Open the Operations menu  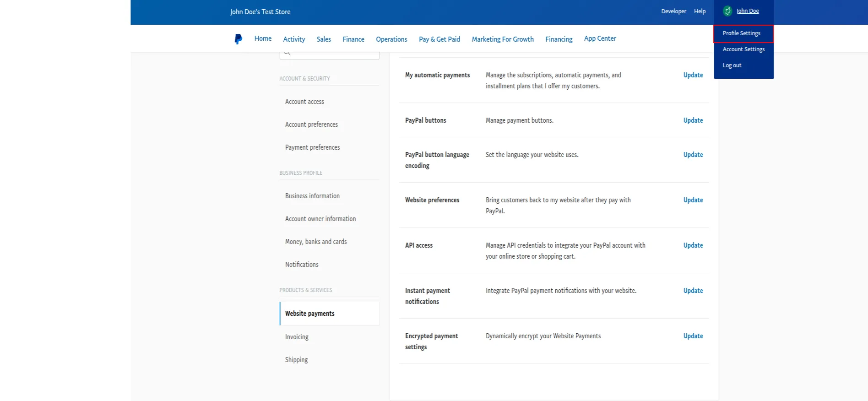pyautogui.click(x=391, y=39)
